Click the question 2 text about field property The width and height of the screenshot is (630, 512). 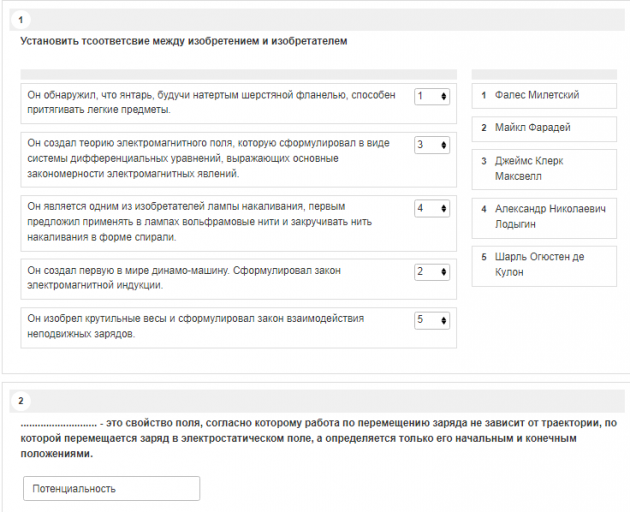318,438
